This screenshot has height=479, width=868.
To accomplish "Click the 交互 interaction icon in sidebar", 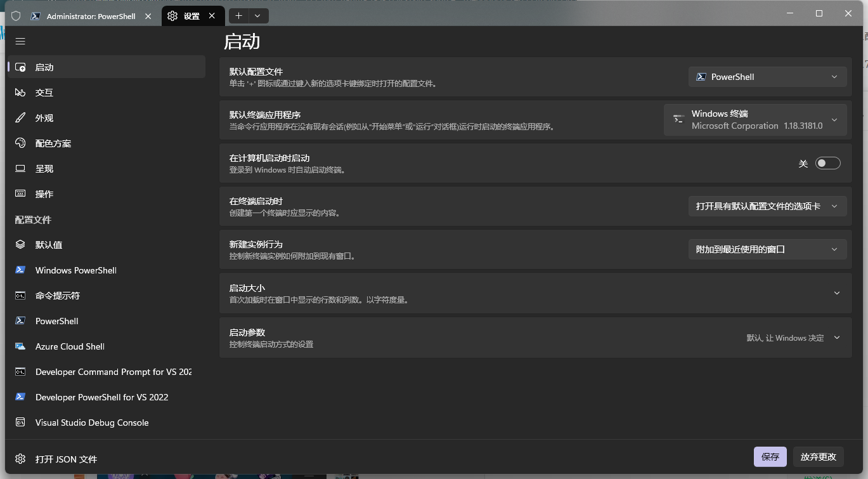I will pos(20,93).
